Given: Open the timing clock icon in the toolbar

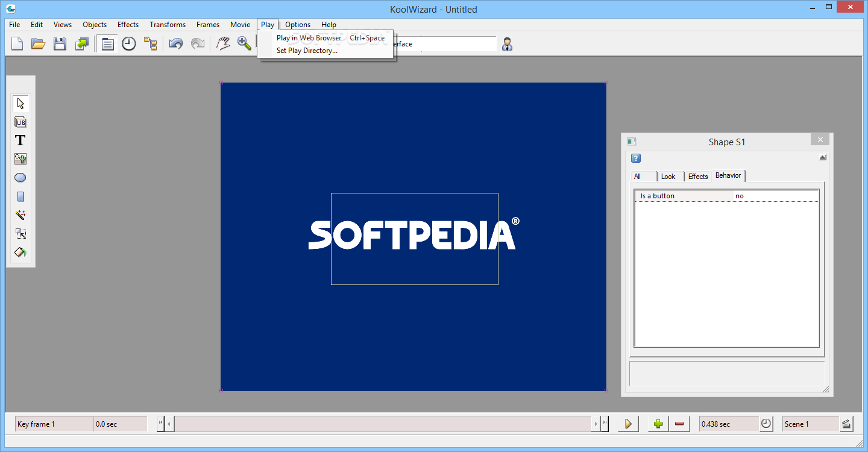Looking at the screenshot, I should point(129,43).
